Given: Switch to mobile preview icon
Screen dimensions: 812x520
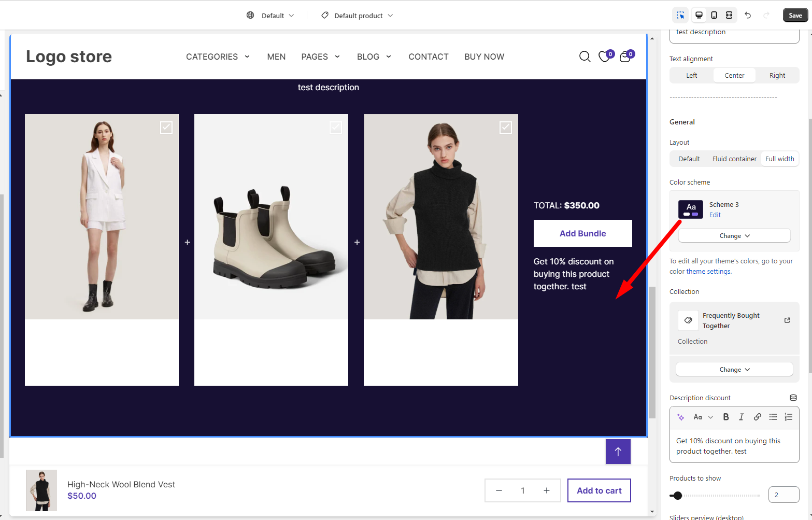Looking at the screenshot, I should [x=714, y=15].
